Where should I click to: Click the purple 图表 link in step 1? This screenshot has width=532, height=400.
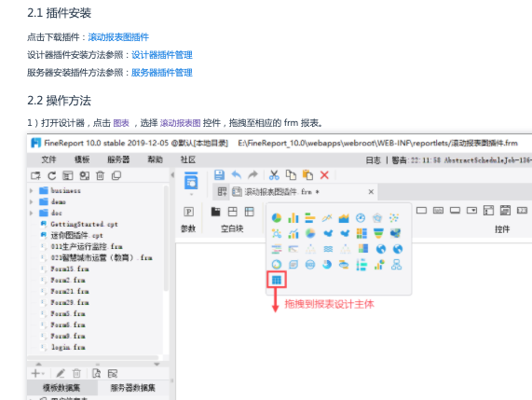[121, 123]
